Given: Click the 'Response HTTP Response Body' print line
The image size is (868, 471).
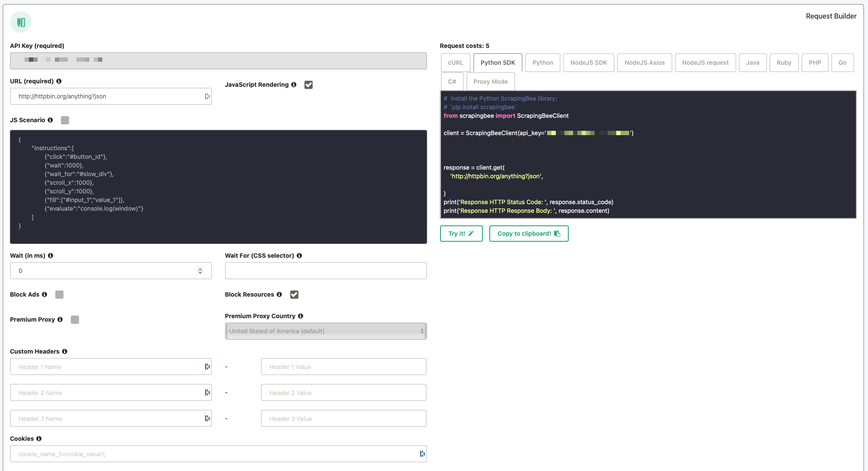Looking at the screenshot, I should pos(526,211).
